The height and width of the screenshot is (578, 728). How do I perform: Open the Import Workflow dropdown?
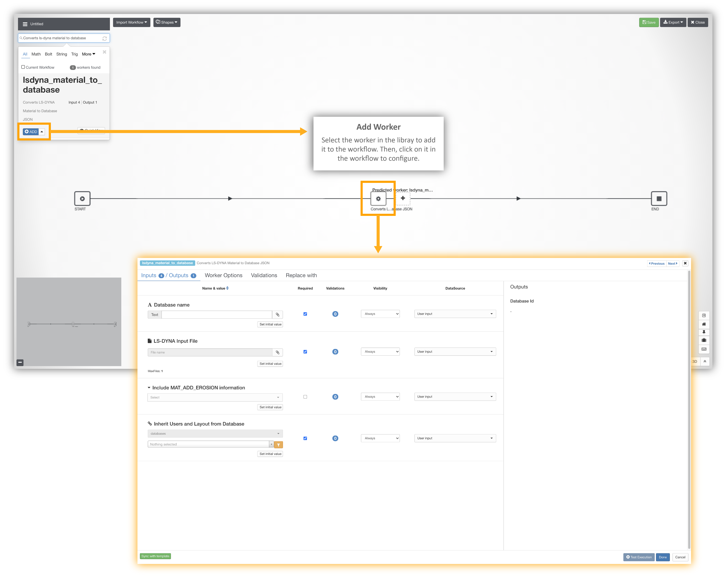(x=132, y=22)
